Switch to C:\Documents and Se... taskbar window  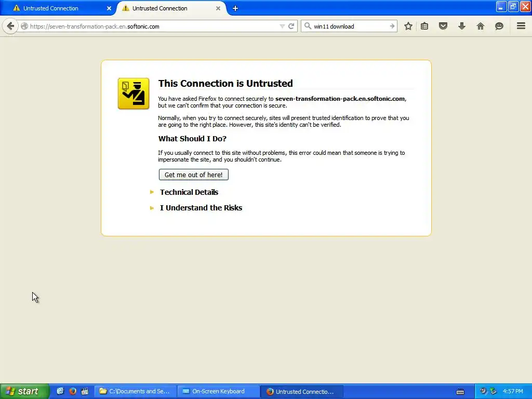tap(135, 391)
